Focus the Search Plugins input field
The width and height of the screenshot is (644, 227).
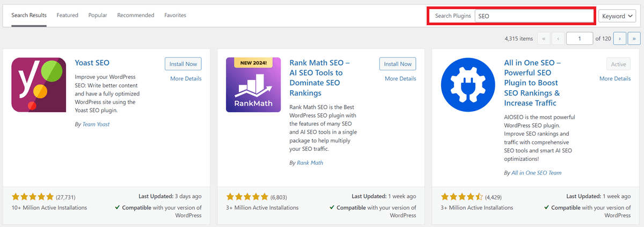pyautogui.click(x=534, y=16)
